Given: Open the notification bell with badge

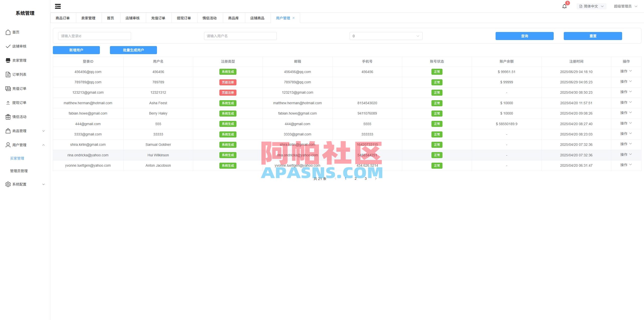Looking at the screenshot, I should (564, 6).
